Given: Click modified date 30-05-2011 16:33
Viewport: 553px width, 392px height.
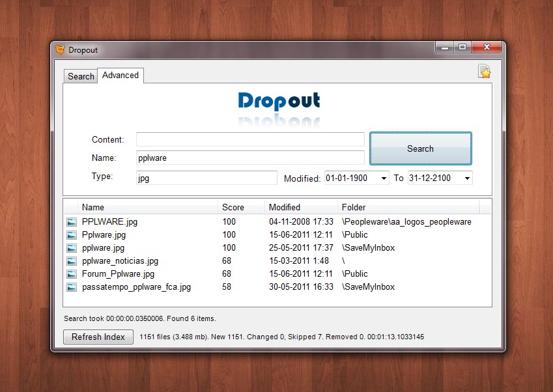Looking at the screenshot, I should coord(301,287).
